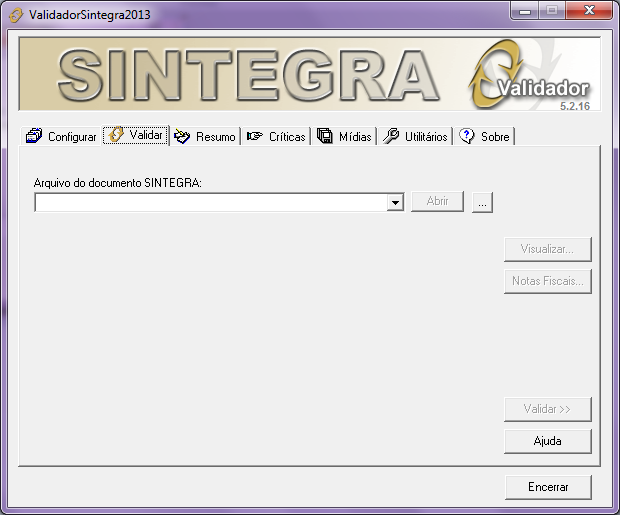The image size is (620, 515).
Task: Start validation with the Validar >> button
Action: tap(547, 409)
